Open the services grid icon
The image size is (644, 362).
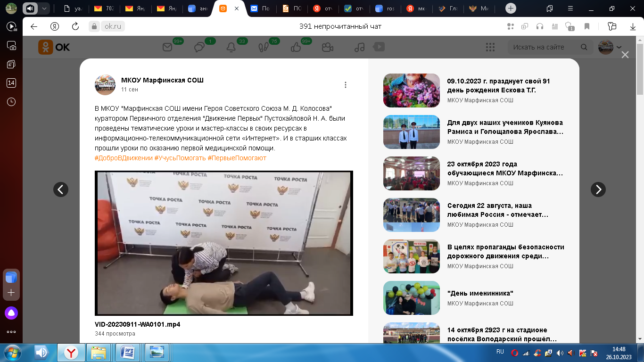point(490,47)
